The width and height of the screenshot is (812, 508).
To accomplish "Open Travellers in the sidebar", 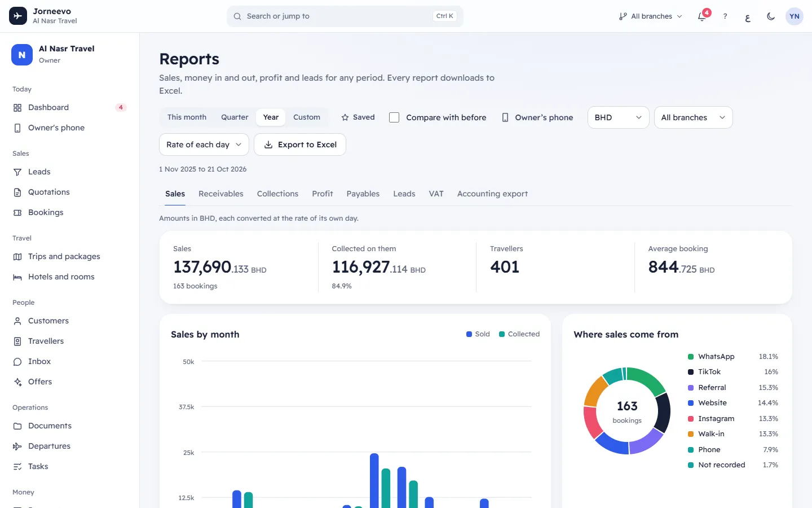I will (x=69, y=341).
